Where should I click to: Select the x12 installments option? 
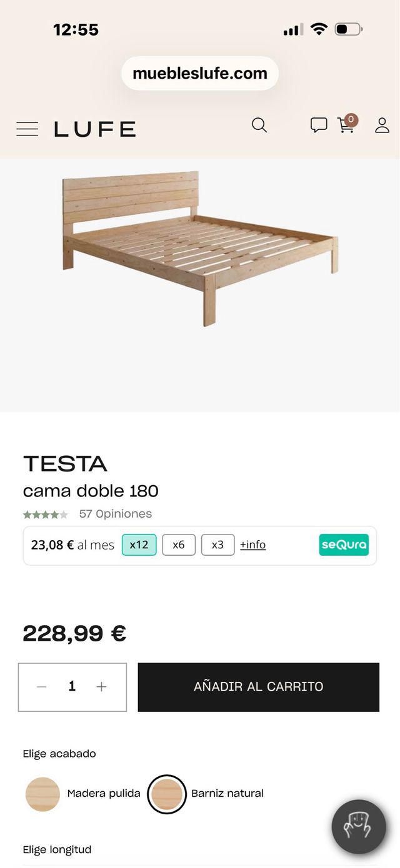[x=139, y=545]
